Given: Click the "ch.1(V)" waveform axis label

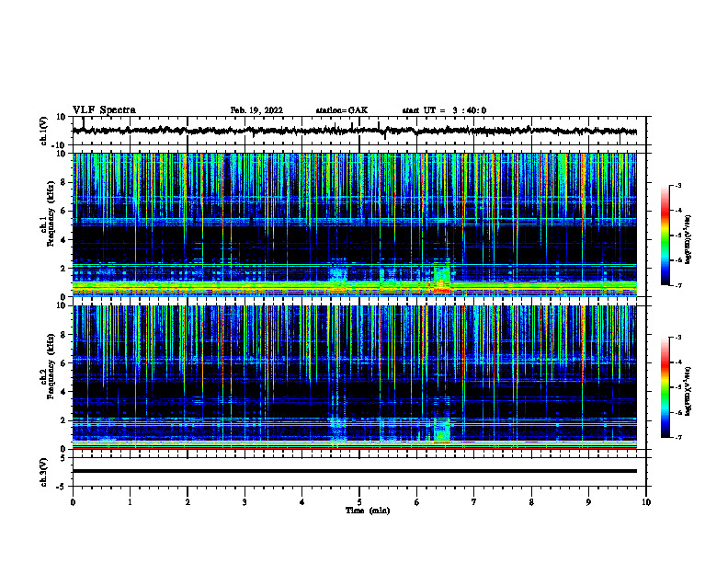Looking at the screenshot, I should pos(43,131).
